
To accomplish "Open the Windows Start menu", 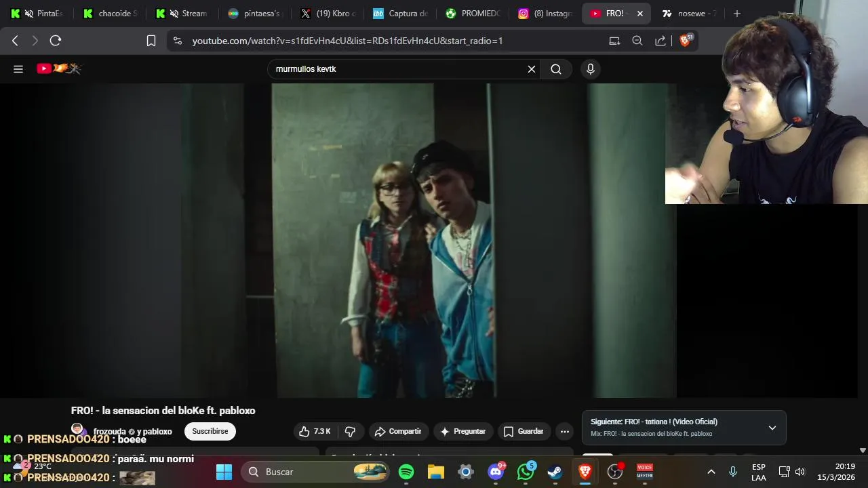I will pyautogui.click(x=224, y=472).
